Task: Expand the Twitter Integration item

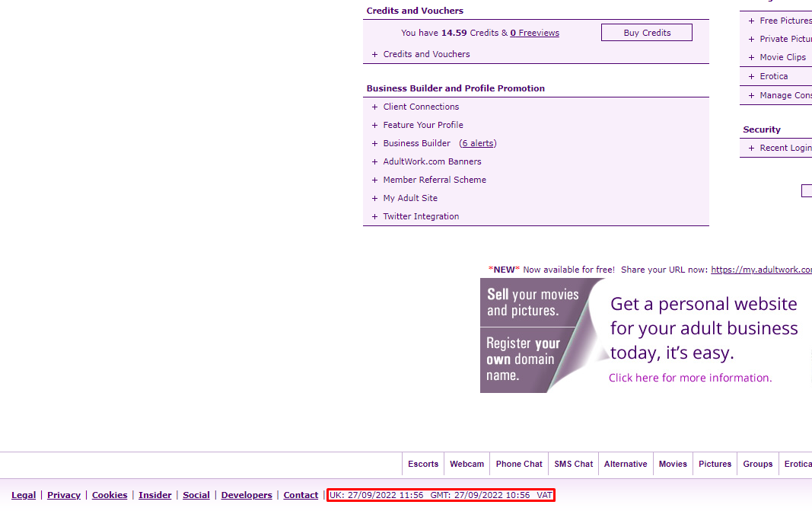Action: pyautogui.click(x=420, y=216)
